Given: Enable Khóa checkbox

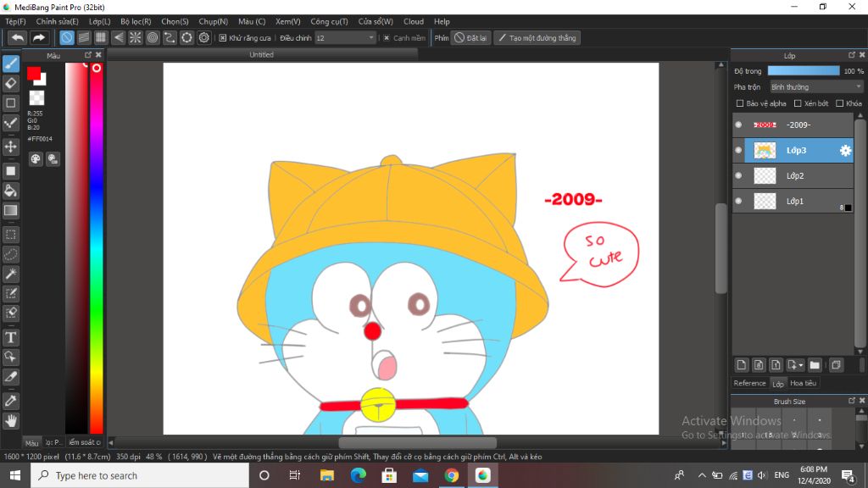Looking at the screenshot, I should [x=840, y=103].
